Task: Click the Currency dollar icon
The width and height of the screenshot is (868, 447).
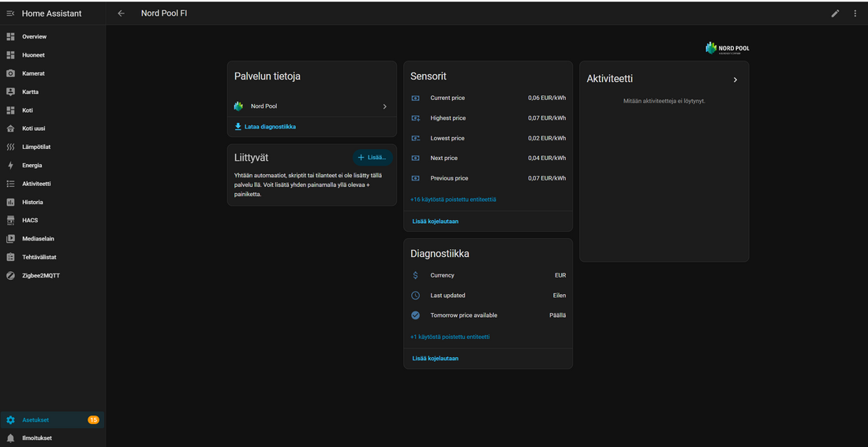Action: click(415, 275)
